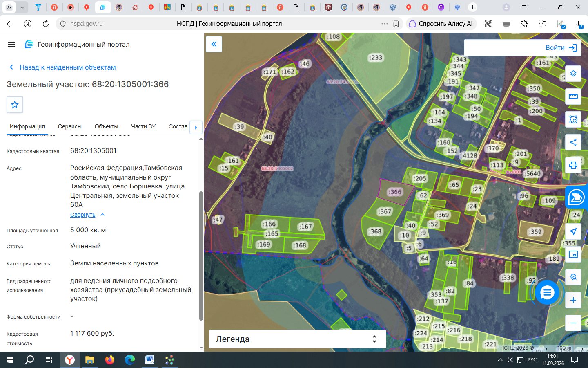Click cadastral value 1 117 600 руб.

92,334
